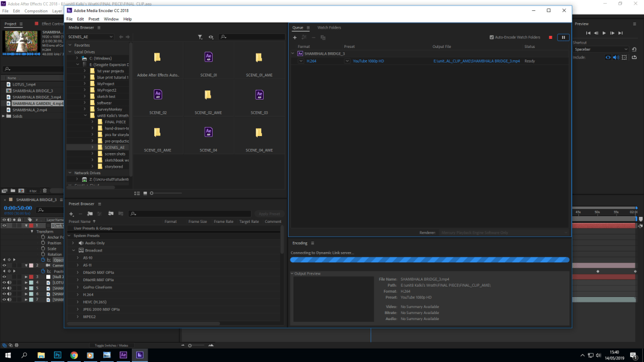Collapse SHAMBHALA BRIDGE_3 queue item

pyautogui.click(x=293, y=54)
